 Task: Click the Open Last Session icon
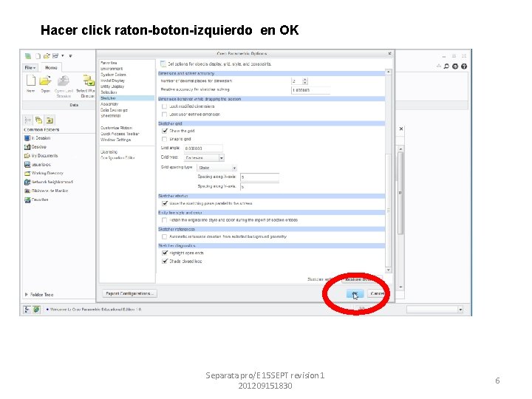[64, 81]
